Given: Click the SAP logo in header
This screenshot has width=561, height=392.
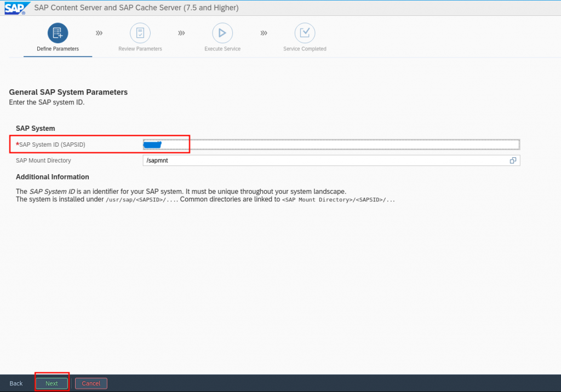Looking at the screenshot, I should coord(15,8).
